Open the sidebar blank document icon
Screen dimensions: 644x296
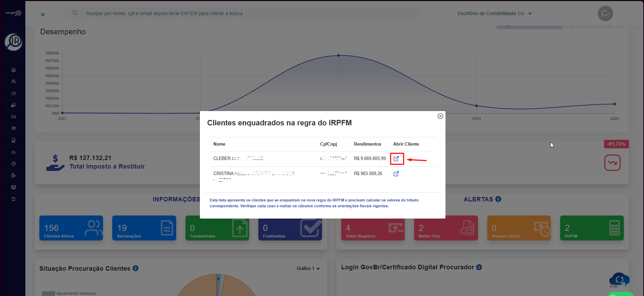click(14, 199)
